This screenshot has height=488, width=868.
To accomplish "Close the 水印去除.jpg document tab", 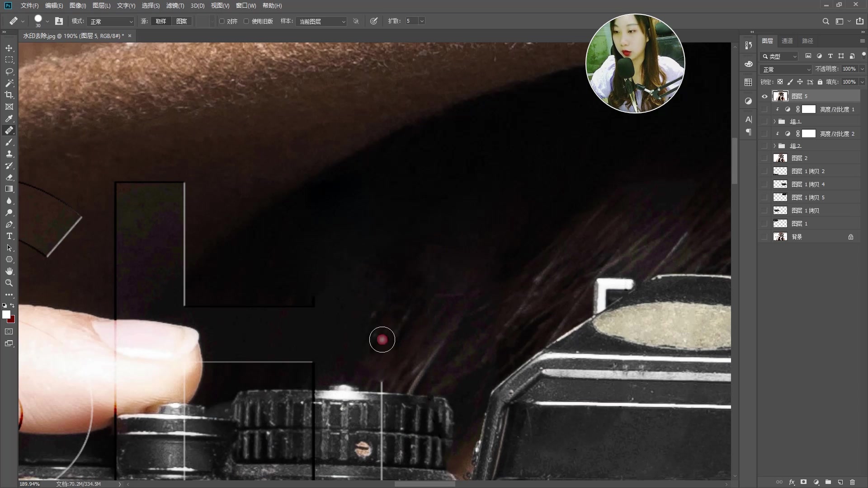I will tap(130, 36).
